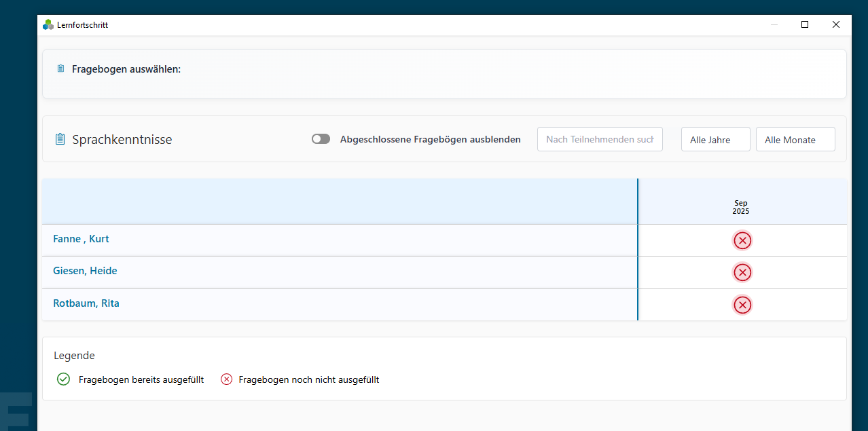Toggle Abgeschlossene Fragebögen ausblenden switch
Image resolution: width=868 pixels, height=431 pixels.
tap(321, 139)
